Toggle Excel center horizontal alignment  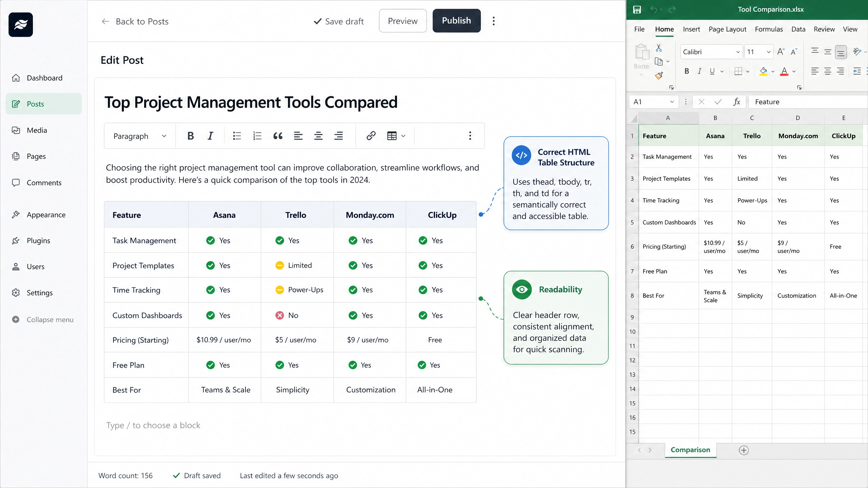click(828, 72)
